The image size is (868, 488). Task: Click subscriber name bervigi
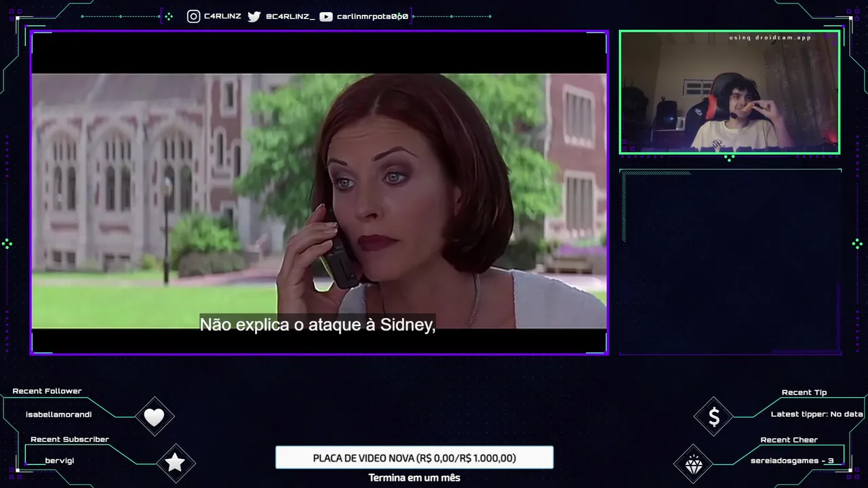(x=60, y=461)
